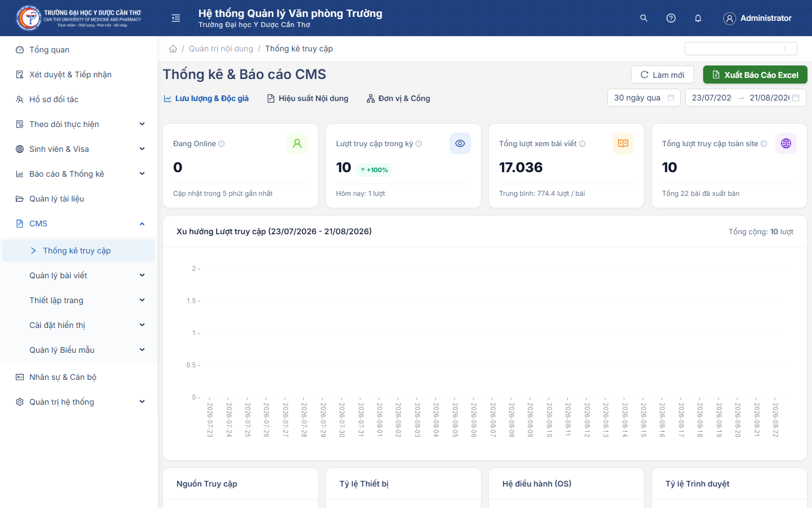812x508 pixels.
Task: Switch to Hiệu suất Nội dung tab
Action: [308, 98]
